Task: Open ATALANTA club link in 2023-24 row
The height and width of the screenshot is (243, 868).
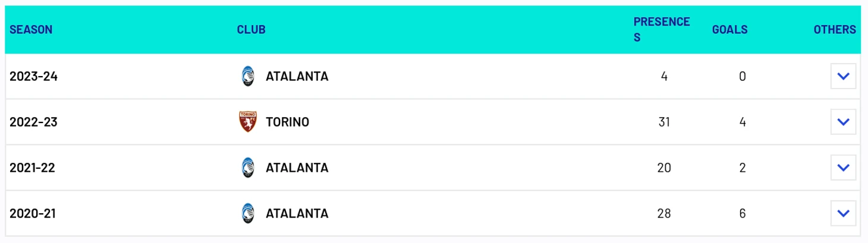Action: click(x=297, y=77)
